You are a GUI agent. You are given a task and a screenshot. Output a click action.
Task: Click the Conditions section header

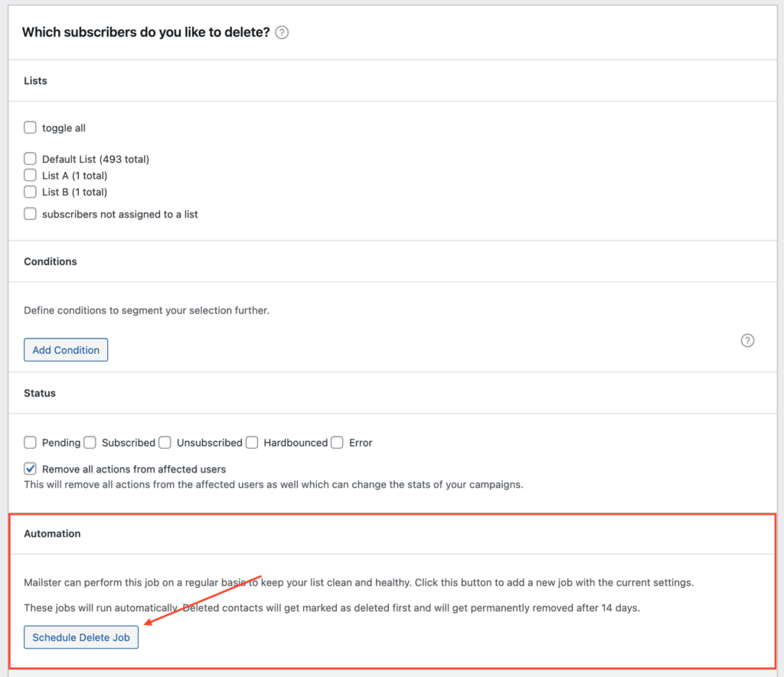(51, 261)
